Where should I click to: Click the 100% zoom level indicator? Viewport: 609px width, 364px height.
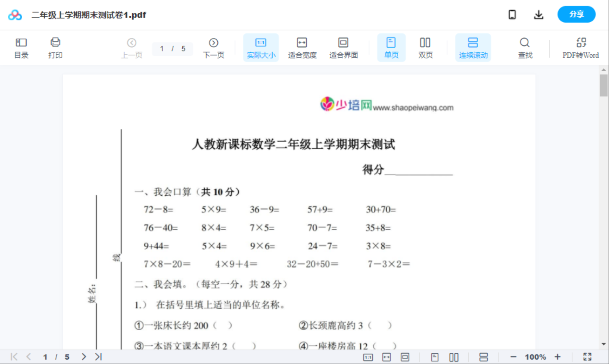pos(535,356)
